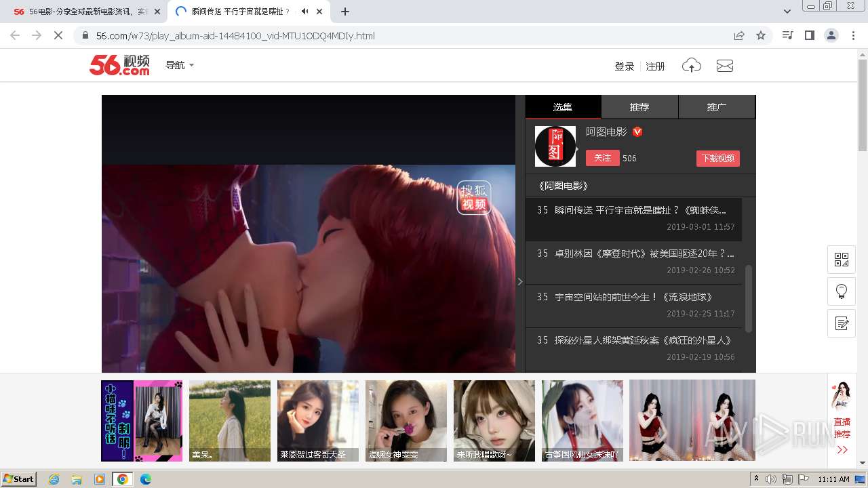Open the 温婉女神雯雯 thumbnail
Viewport: 868px width, 488px height.
point(406,421)
